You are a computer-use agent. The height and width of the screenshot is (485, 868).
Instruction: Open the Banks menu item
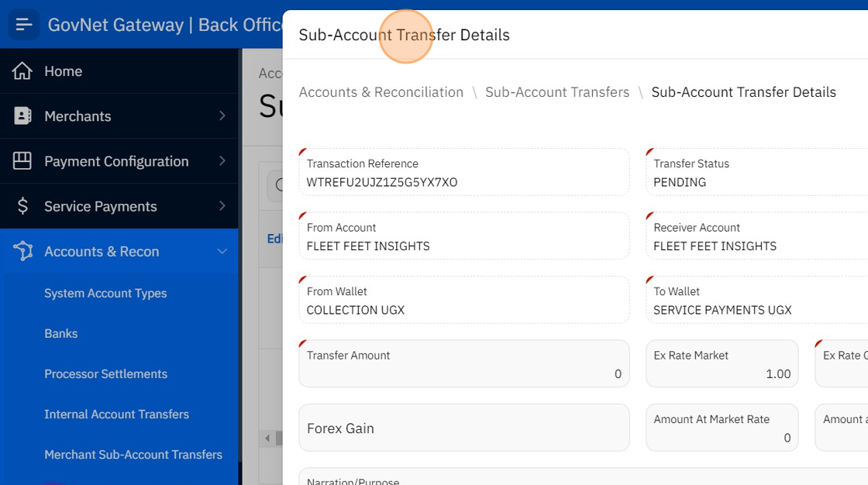point(61,334)
